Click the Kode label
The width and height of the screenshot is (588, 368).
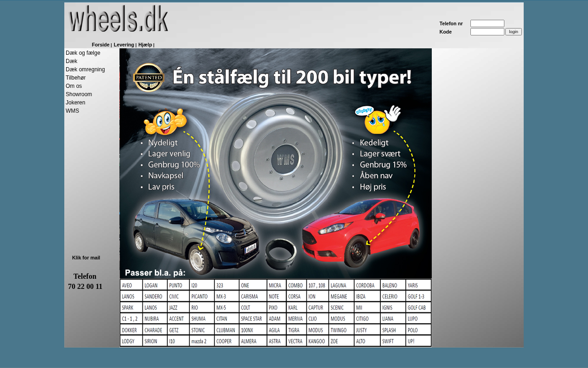(x=446, y=32)
